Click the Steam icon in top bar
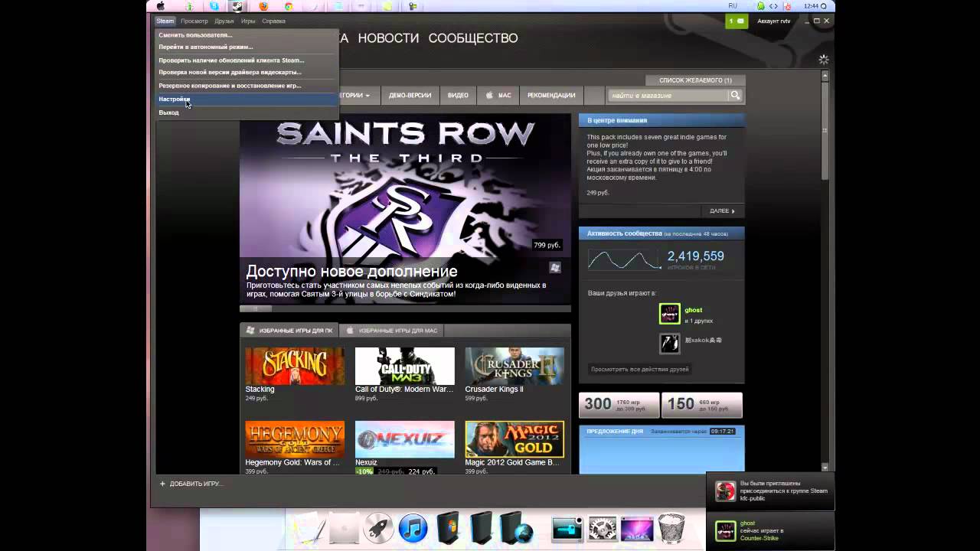Screen dimensions: 980x551 [237, 6]
